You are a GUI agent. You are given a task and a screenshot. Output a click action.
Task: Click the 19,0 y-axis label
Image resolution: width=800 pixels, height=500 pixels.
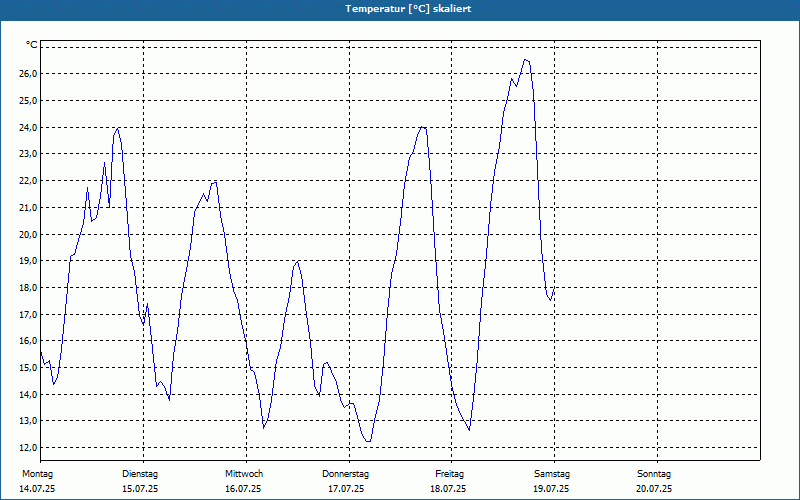click(x=29, y=261)
